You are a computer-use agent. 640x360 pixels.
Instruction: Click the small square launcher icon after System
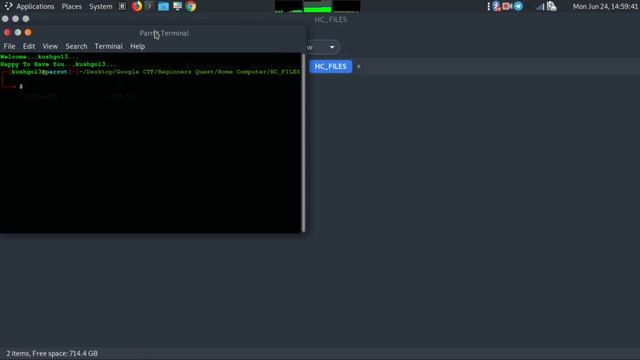[x=122, y=6]
